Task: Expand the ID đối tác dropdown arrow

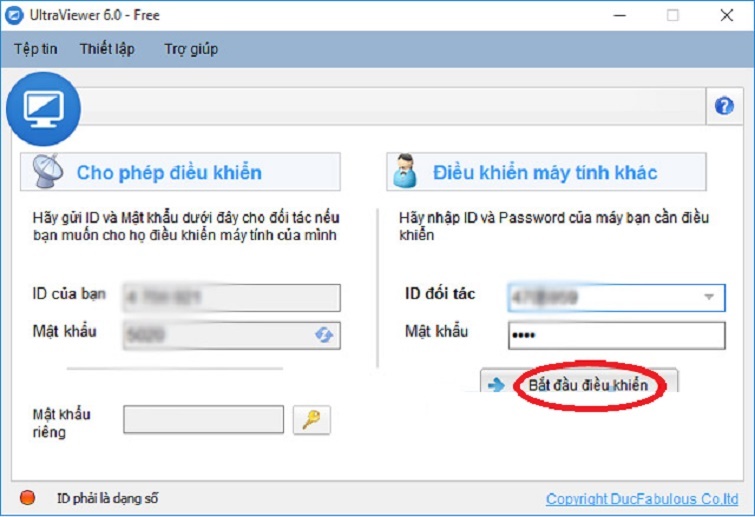Action: (709, 297)
